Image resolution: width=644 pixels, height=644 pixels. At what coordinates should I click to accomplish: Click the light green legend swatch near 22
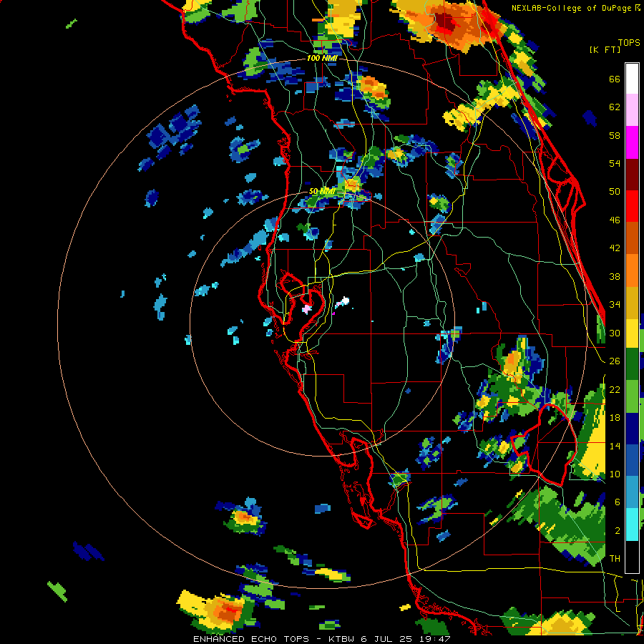[632, 396]
